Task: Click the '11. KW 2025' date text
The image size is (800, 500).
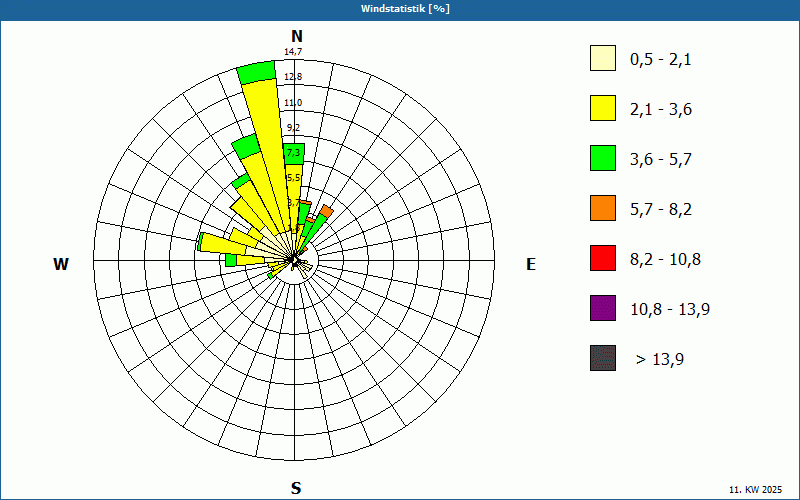Action: 755,490
